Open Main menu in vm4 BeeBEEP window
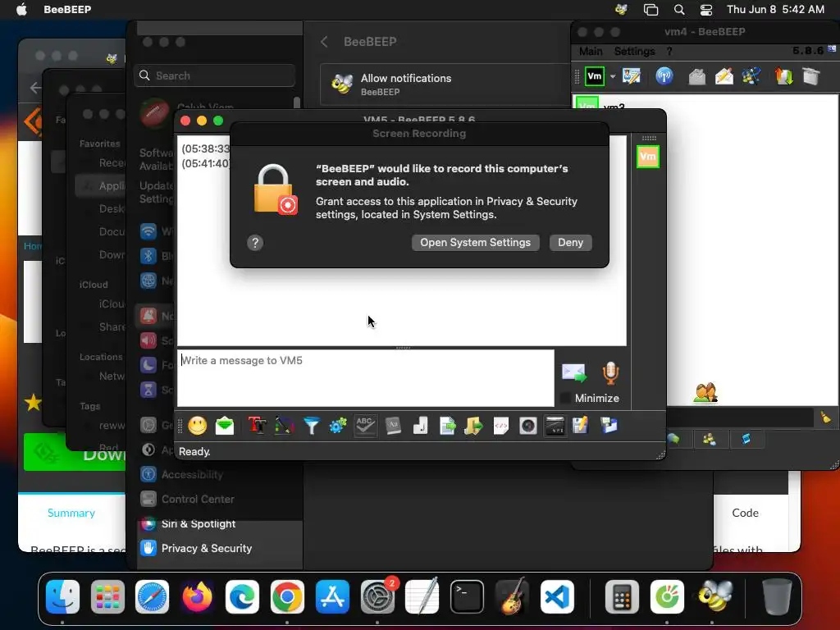 pos(591,52)
